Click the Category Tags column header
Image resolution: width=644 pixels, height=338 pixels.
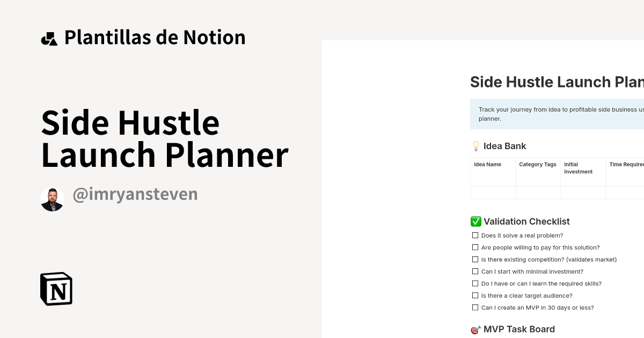coord(538,164)
